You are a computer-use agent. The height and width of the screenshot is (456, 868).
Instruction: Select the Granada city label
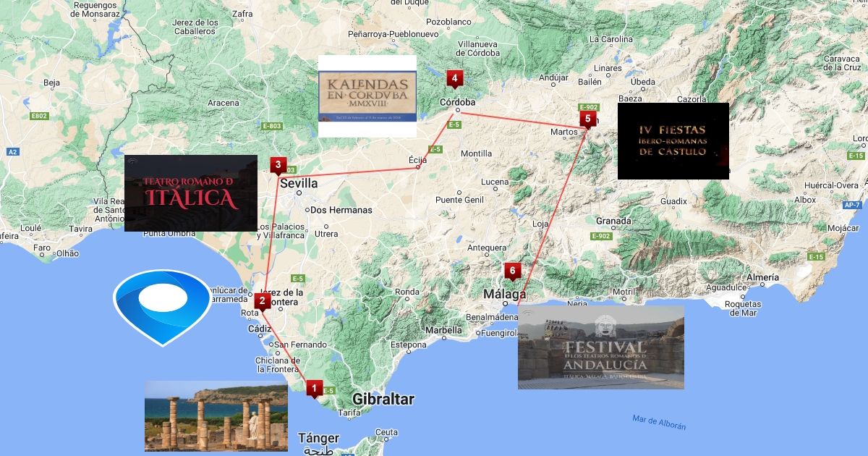tap(613, 221)
